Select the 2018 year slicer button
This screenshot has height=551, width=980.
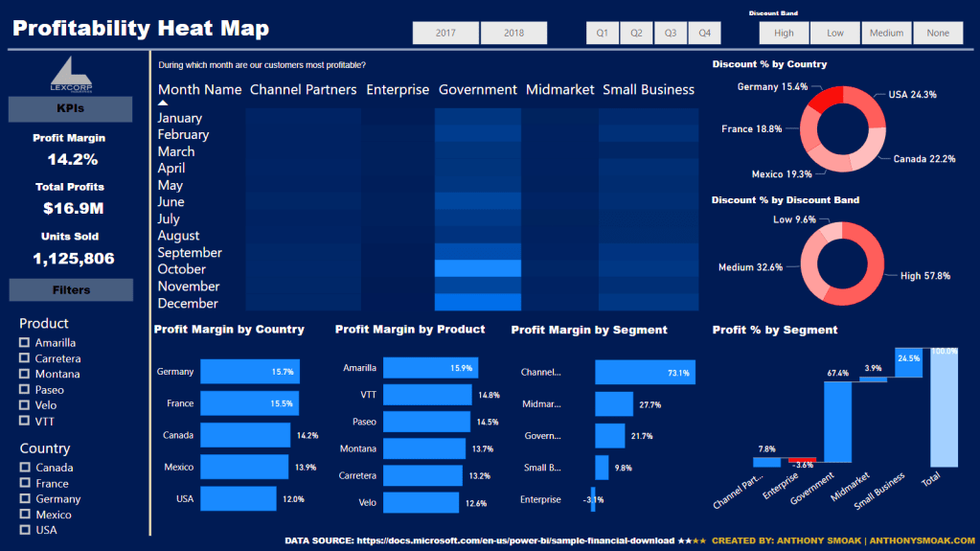tap(513, 33)
